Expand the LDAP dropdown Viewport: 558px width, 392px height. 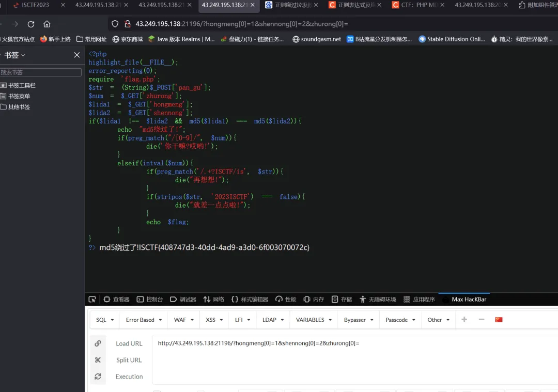(273, 320)
